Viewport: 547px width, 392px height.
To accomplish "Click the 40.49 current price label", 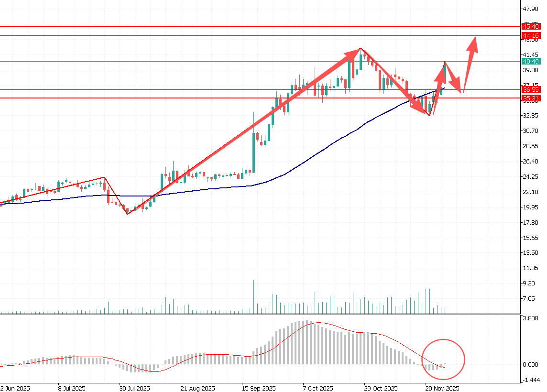I will 531,61.
